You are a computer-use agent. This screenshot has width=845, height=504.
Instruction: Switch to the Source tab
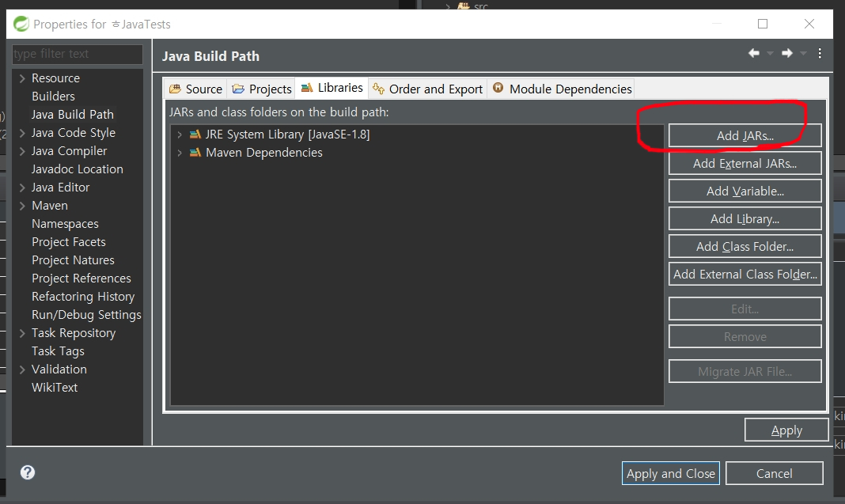tap(195, 89)
